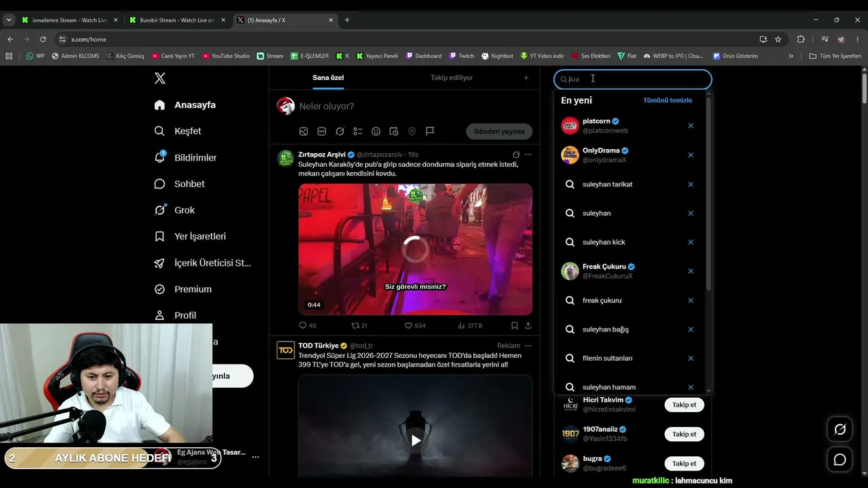Add a GIF to the post composer
This screenshot has height=488, width=868.
point(321,131)
